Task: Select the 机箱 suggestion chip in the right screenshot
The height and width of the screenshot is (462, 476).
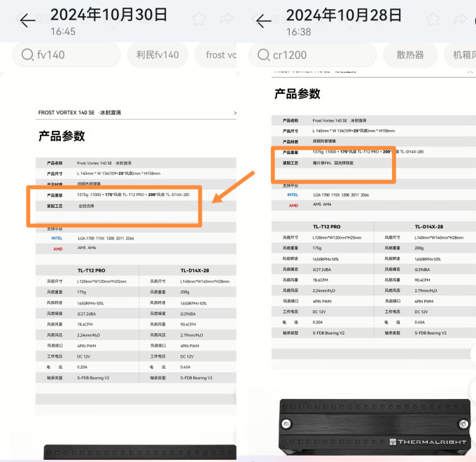Action: (x=460, y=55)
